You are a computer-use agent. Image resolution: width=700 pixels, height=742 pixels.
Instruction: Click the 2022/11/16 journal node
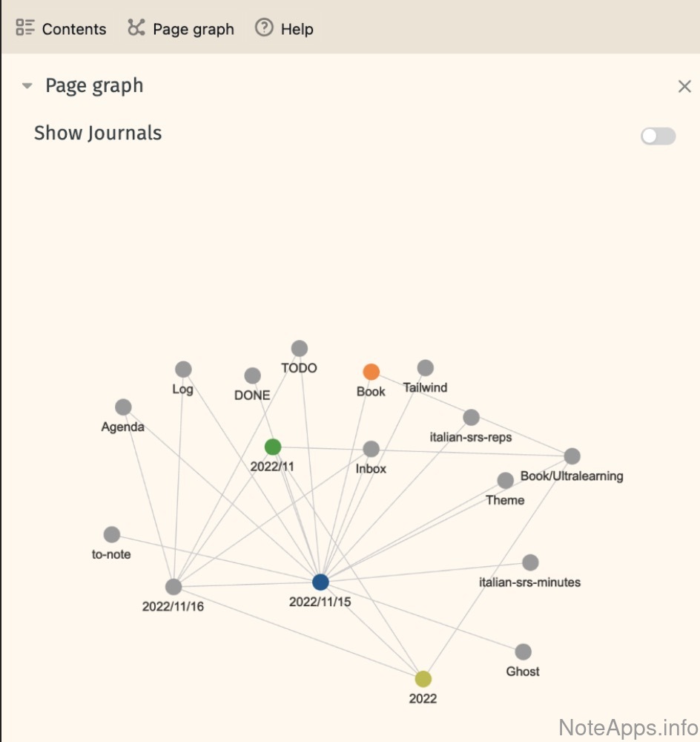174,587
